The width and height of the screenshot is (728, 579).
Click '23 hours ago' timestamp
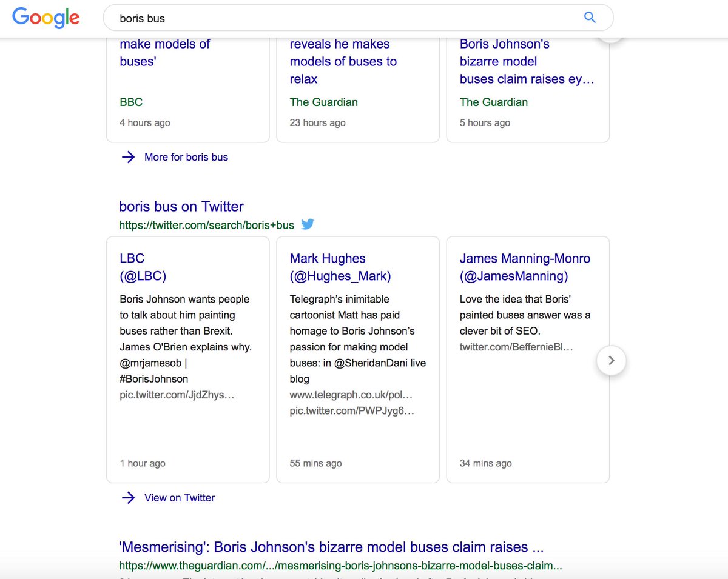(317, 122)
